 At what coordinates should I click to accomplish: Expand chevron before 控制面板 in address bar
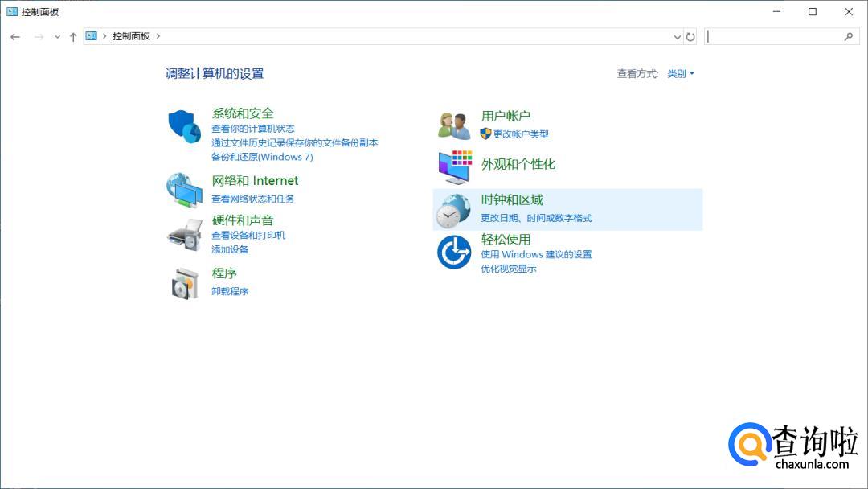tap(104, 36)
